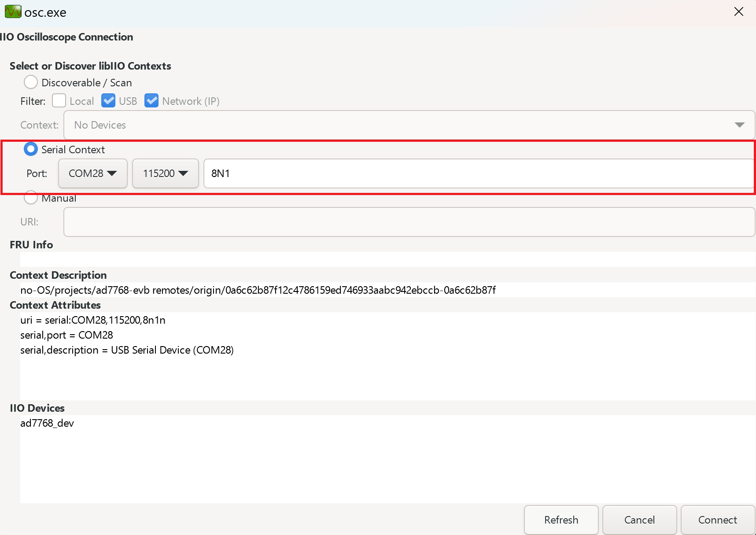Open the 115200 baud rate dropdown
The width and height of the screenshot is (756, 535).
[x=165, y=173]
